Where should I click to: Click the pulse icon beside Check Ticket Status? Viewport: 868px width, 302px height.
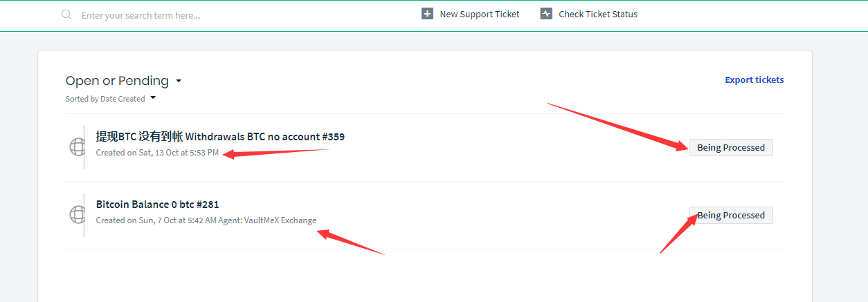point(546,14)
